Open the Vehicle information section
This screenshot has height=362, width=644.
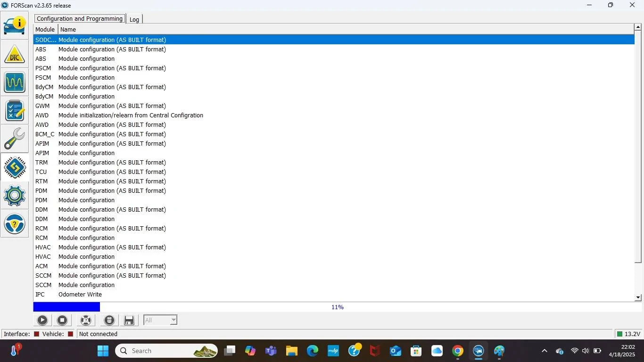pos(15,25)
